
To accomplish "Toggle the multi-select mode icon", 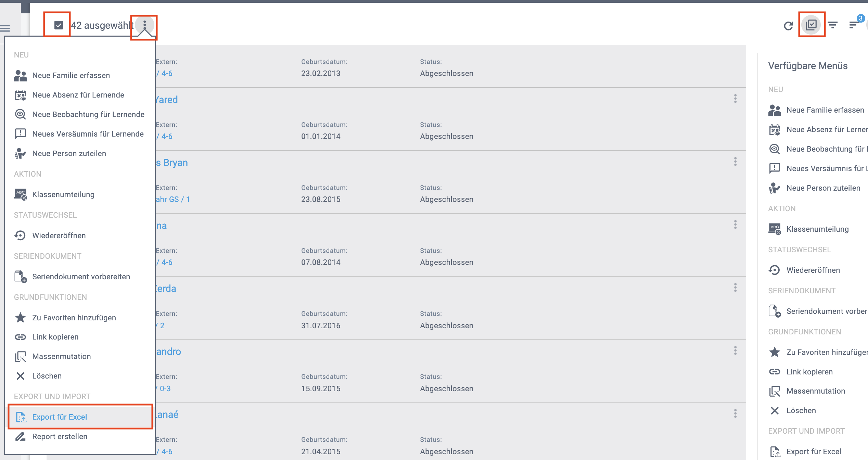I will pyautogui.click(x=811, y=25).
